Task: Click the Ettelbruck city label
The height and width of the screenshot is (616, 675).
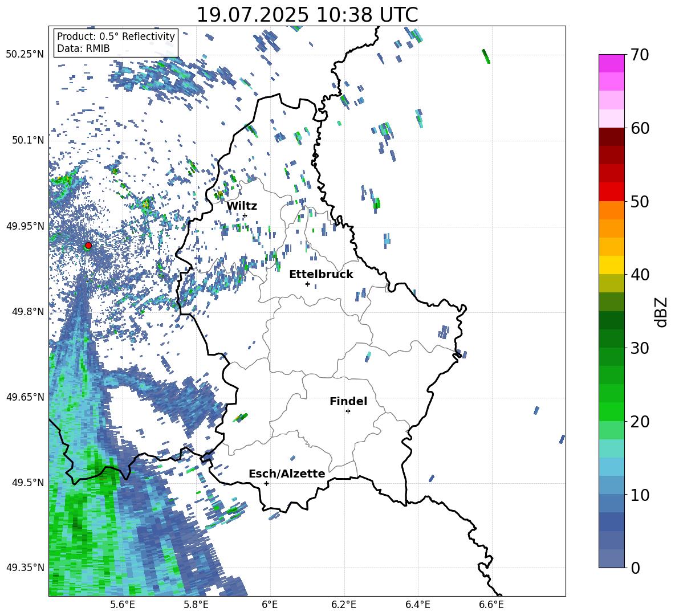Action: pyautogui.click(x=321, y=275)
